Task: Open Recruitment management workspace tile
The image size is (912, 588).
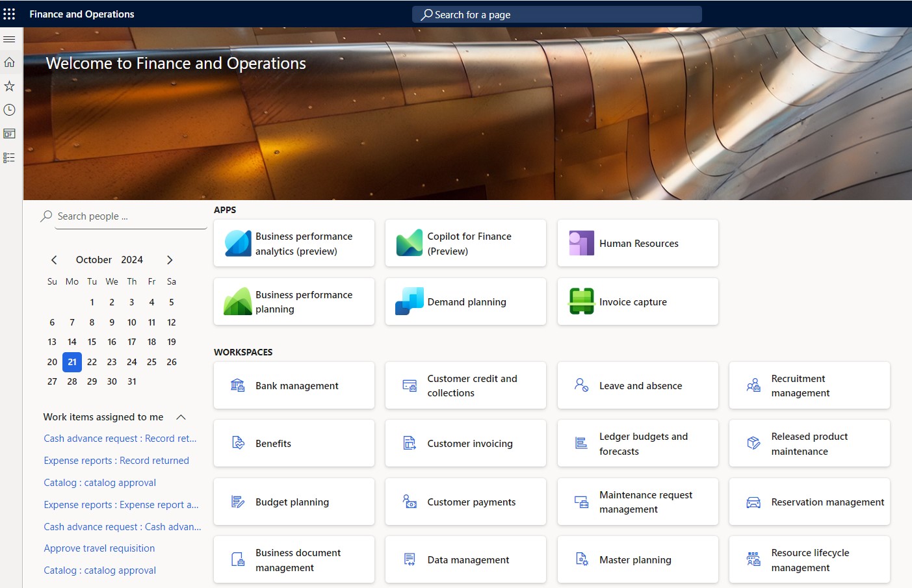Action: [x=809, y=385]
